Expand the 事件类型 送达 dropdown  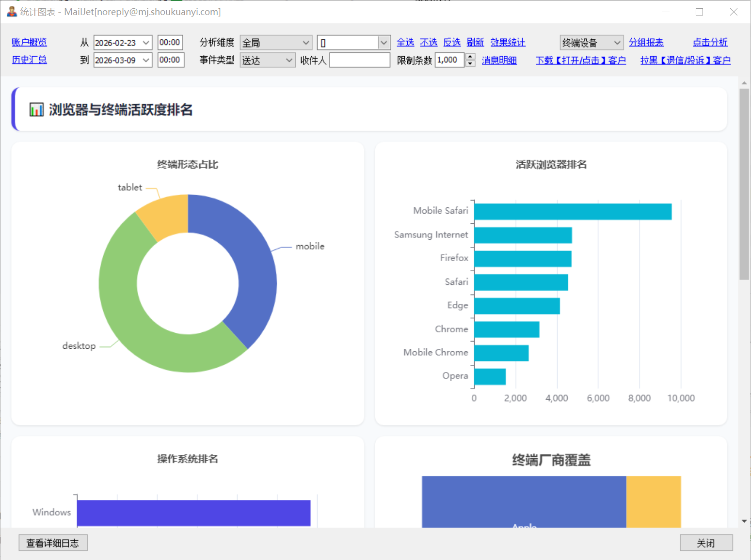289,60
